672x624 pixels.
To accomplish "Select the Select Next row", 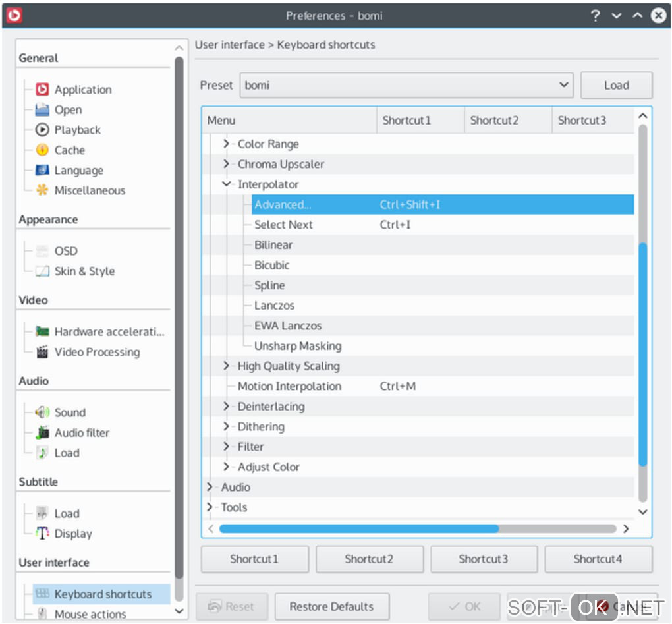I will pyautogui.click(x=443, y=225).
